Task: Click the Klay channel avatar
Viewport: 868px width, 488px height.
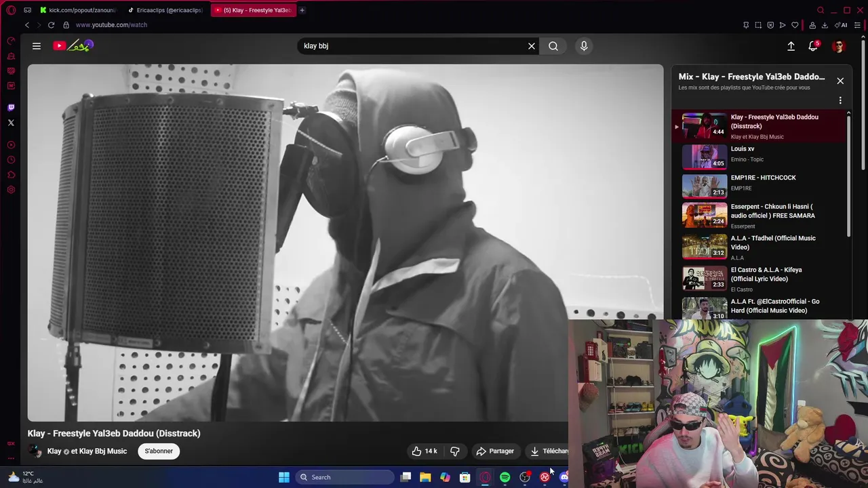Action: 35,451
